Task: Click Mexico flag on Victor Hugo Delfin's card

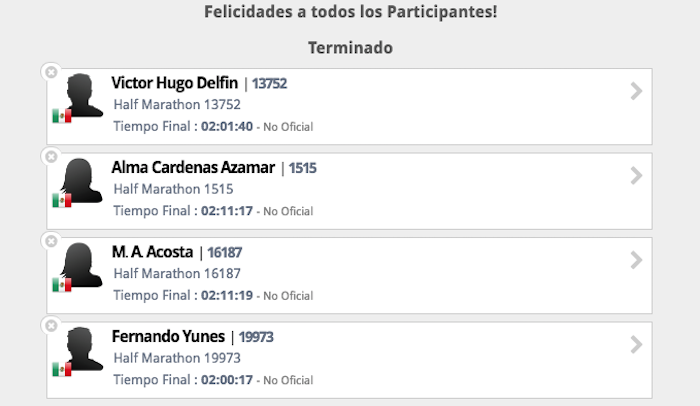Action: 62,116
